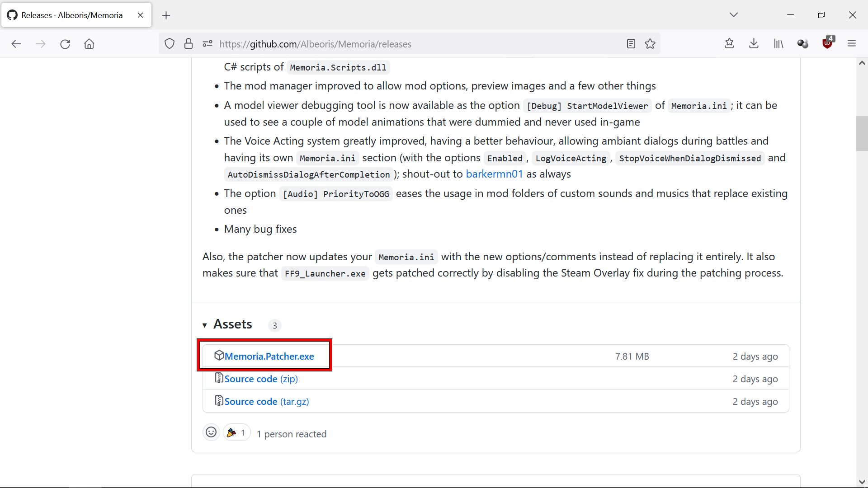Click the 'StopVoiceWhenDialogDismissed' code text
Screen dimensions: 868x488
[x=690, y=159]
